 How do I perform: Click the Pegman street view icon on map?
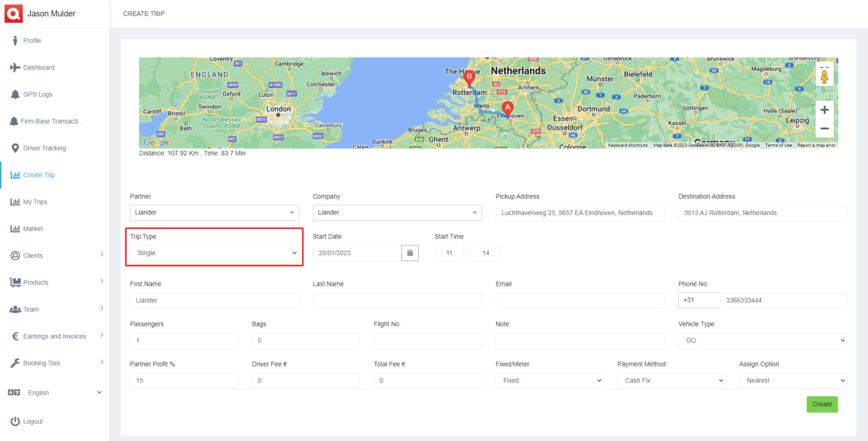coord(824,73)
